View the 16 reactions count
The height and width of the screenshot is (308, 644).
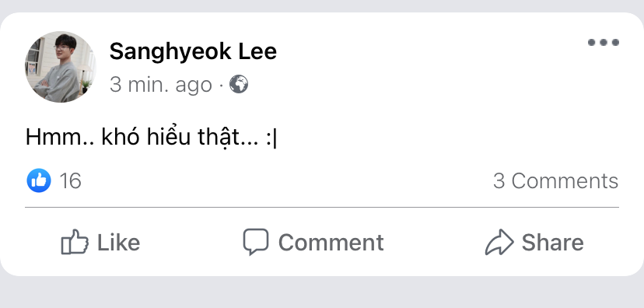click(71, 180)
